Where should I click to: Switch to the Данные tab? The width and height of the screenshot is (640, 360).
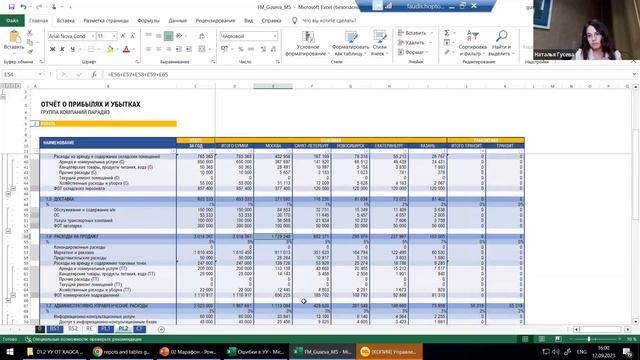tap(178, 20)
